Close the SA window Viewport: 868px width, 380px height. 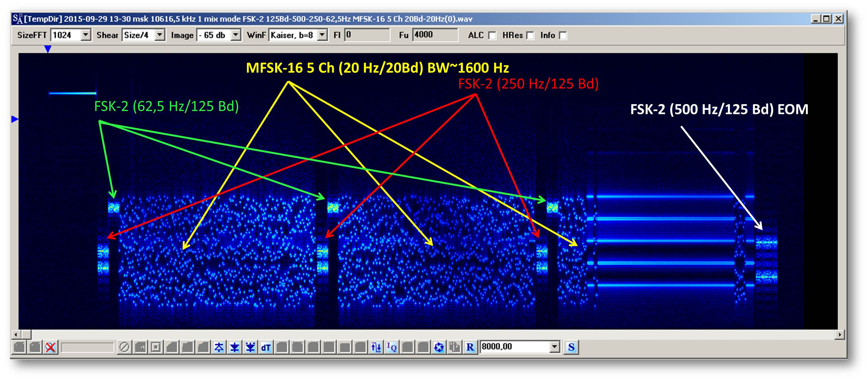coord(838,19)
